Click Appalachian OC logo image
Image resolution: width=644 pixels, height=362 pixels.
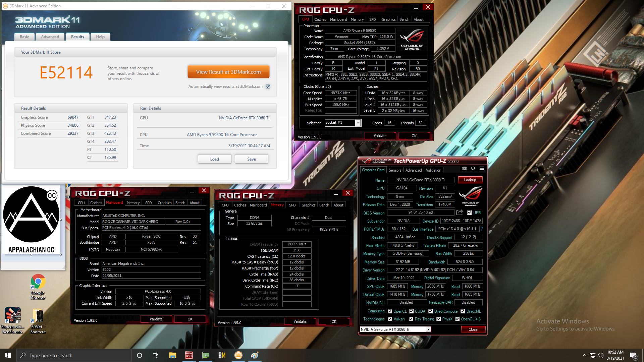point(31,220)
